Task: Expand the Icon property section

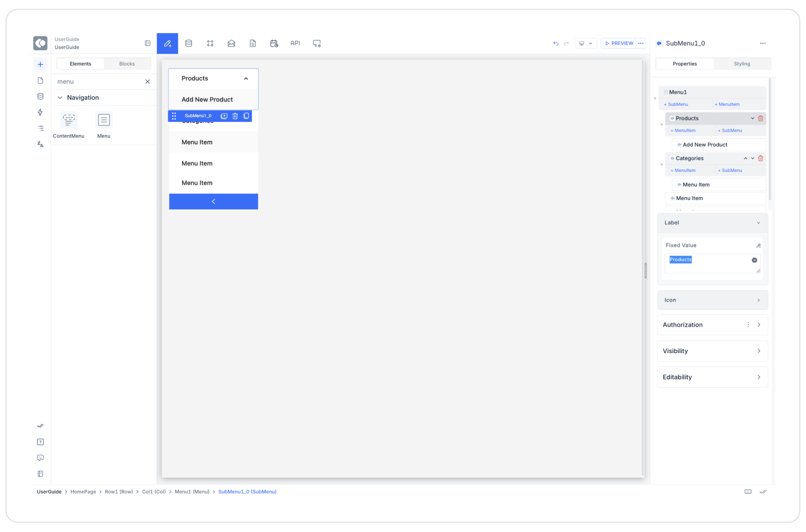Action: pyautogui.click(x=712, y=300)
